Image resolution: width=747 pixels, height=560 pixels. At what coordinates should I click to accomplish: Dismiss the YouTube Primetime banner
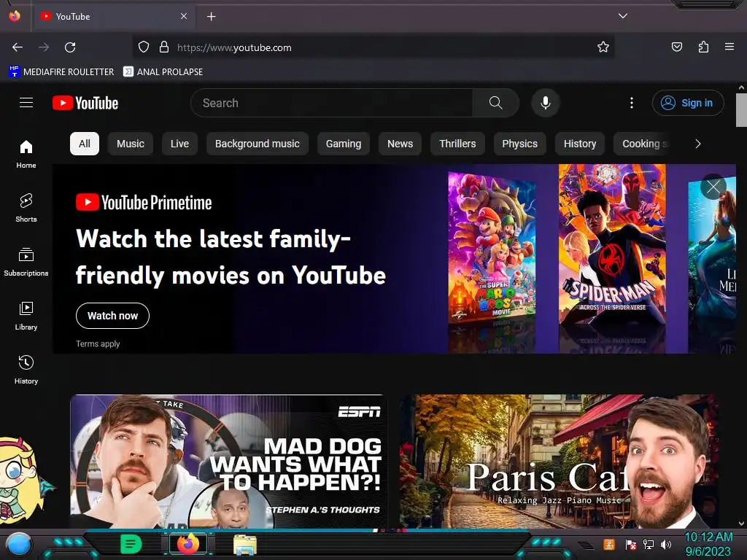(x=713, y=187)
